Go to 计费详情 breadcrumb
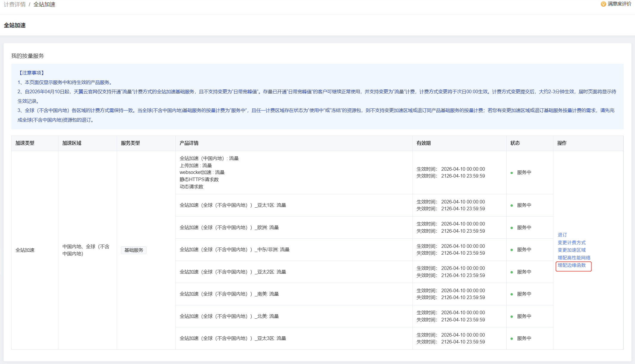The image size is (635, 364). click(x=15, y=4)
